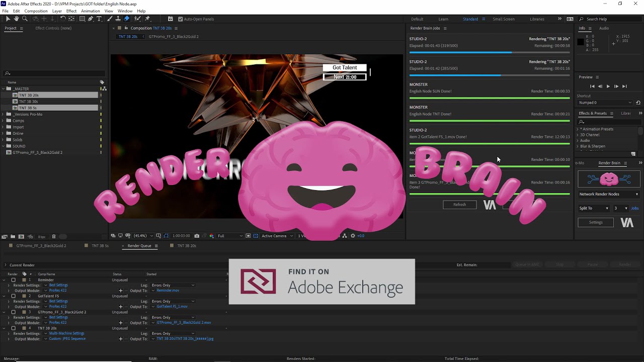Open Best Settings link for Reminder
Image resolution: width=644 pixels, height=362 pixels.
(x=58, y=285)
